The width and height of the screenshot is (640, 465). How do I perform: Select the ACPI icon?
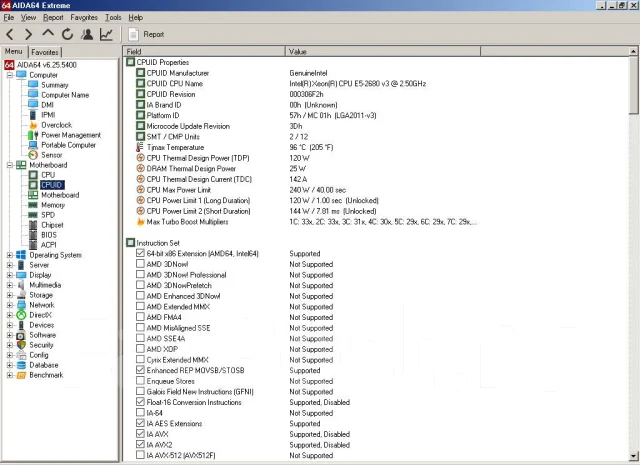tap(33, 245)
